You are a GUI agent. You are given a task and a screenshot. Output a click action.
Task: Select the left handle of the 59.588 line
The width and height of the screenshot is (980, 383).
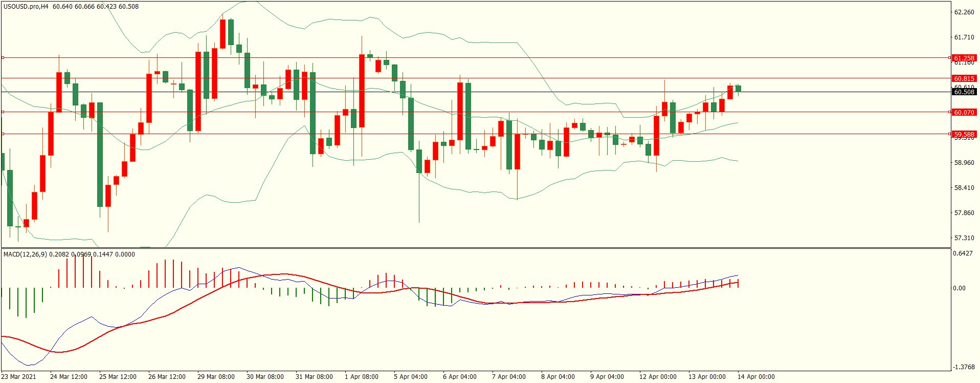[x=3, y=134]
